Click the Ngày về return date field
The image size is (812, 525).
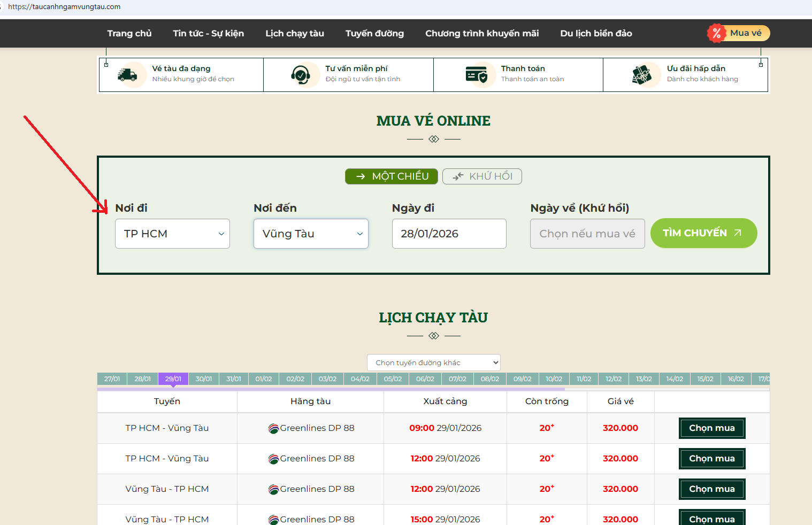[x=587, y=234]
